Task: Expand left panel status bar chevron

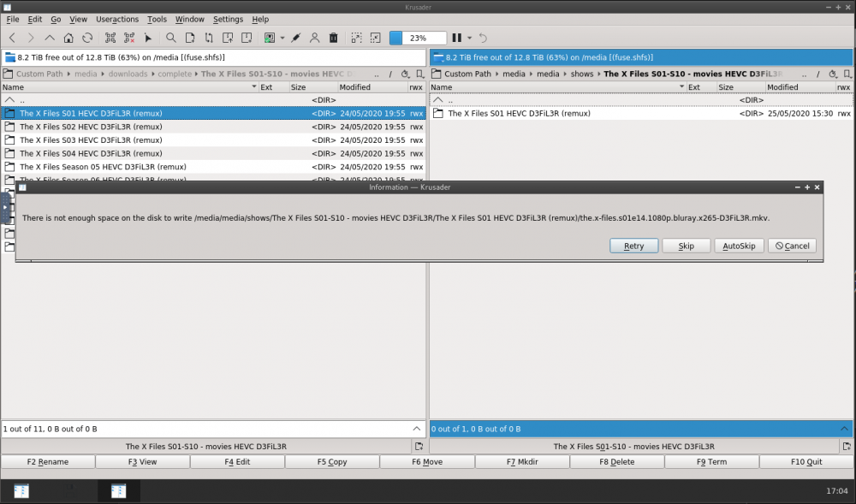Action: (x=417, y=430)
